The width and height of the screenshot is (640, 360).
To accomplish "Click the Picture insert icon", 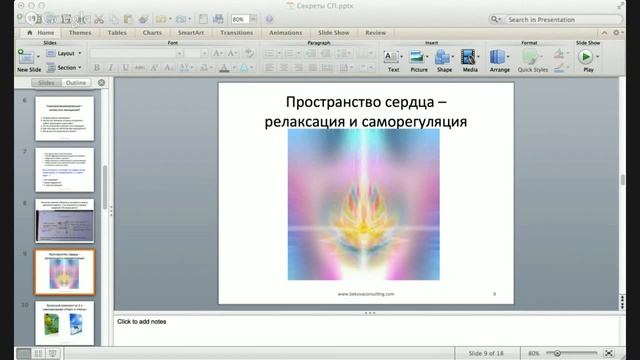I will 417,57.
